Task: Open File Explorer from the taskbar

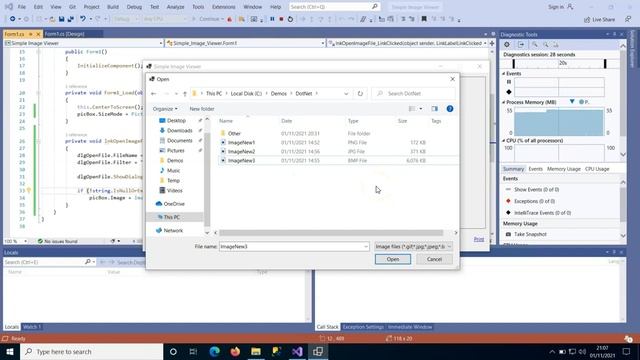Action: click(256, 351)
